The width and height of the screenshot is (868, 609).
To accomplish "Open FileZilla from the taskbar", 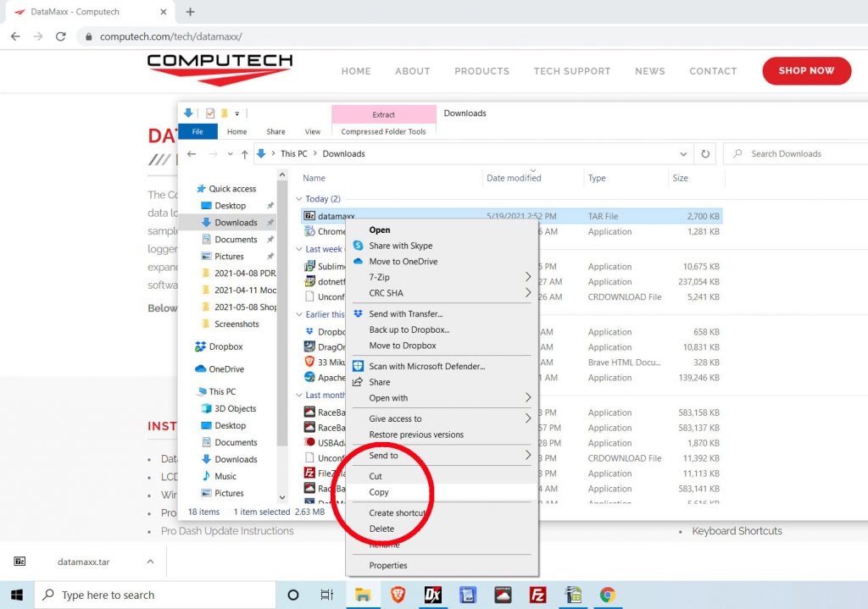I will (537, 595).
